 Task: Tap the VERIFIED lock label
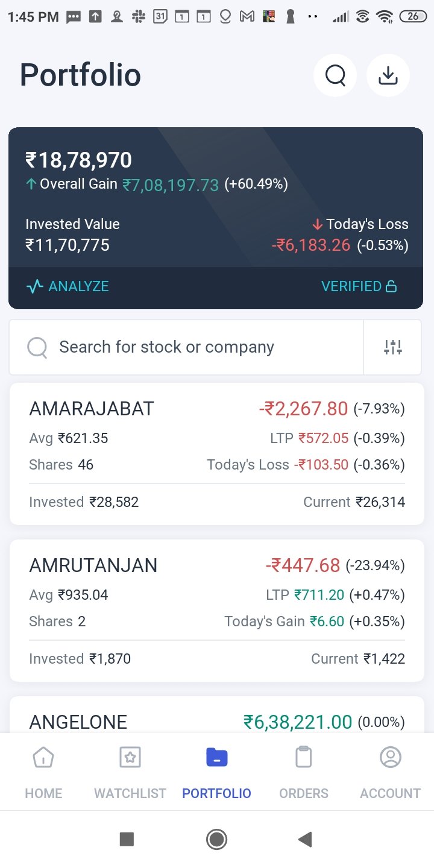point(359,286)
